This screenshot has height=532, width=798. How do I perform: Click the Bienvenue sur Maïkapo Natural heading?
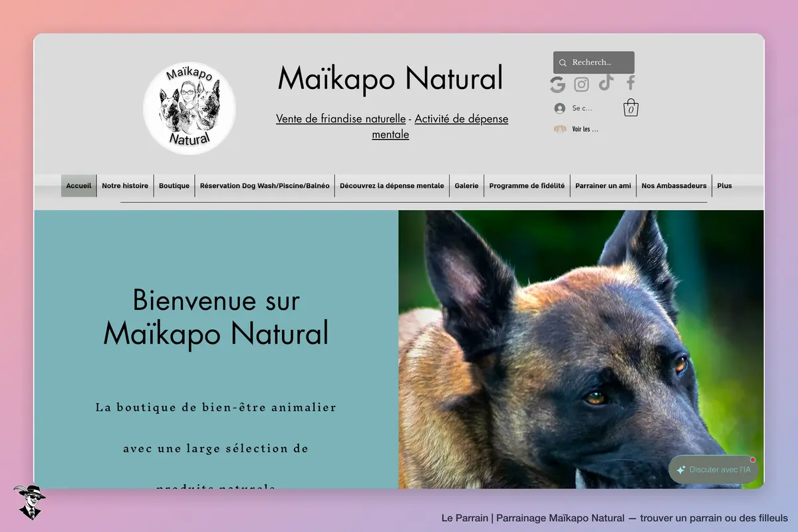coord(216,317)
